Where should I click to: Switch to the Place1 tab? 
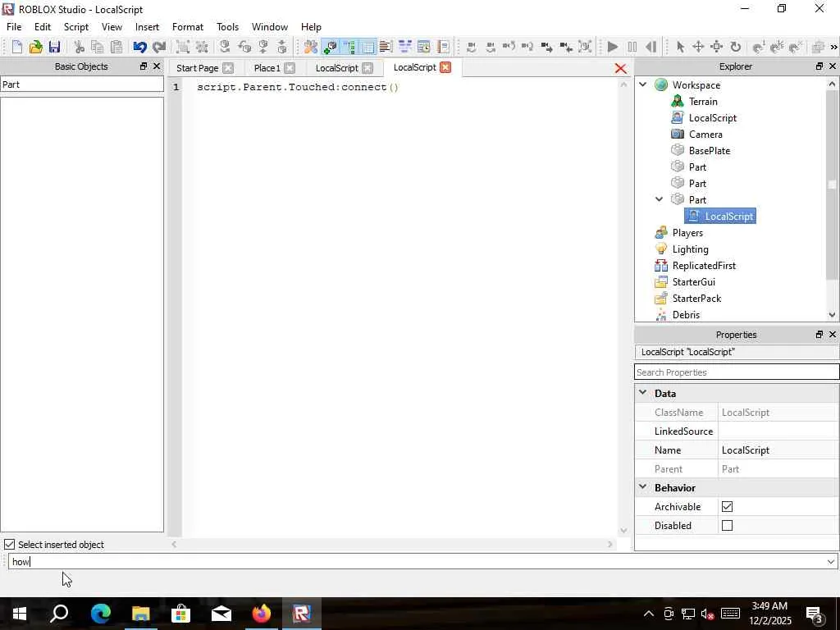(267, 68)
